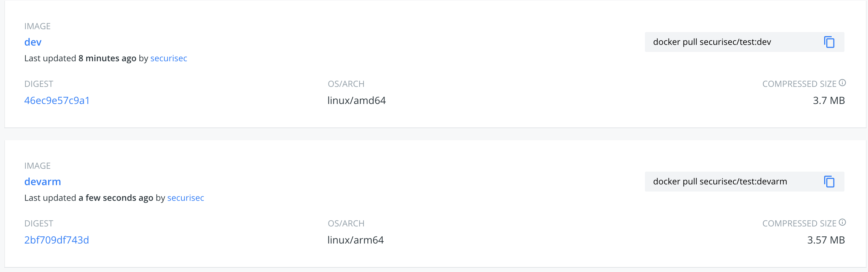Click the linux/arm64 OS/ARCH entry
868x272 pixels.
pos(356,240)
